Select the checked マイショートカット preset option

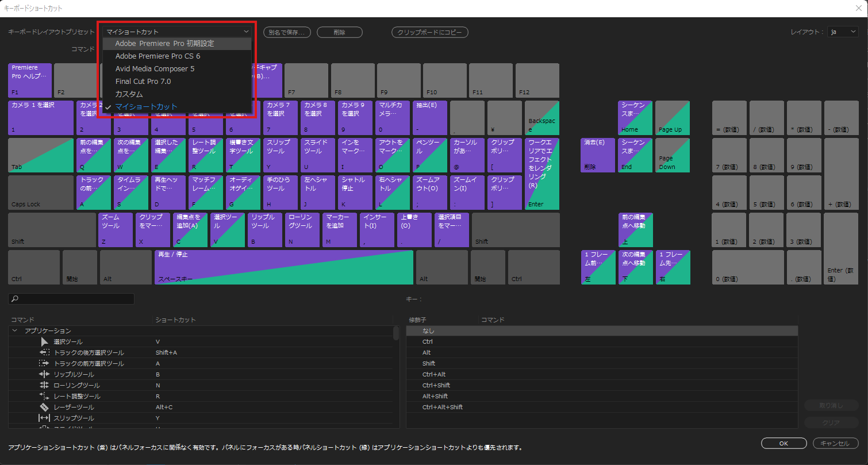pos(147,107)
